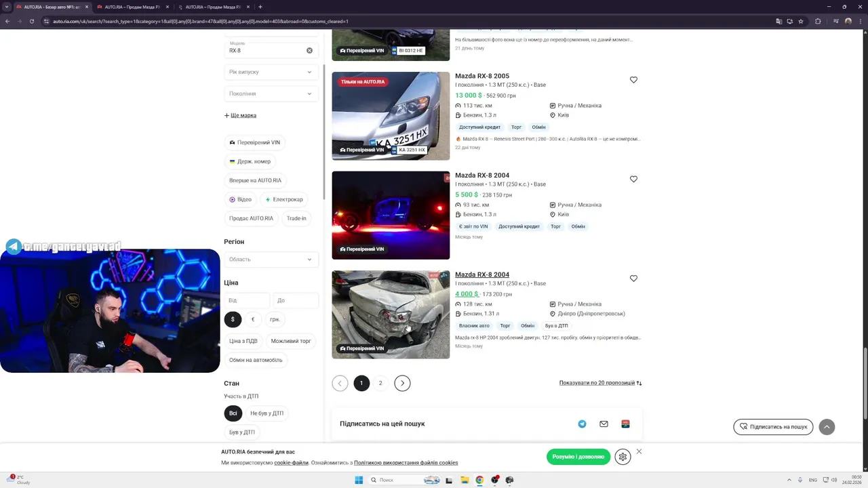Favorite the Mazda RX-8 2005 listing heart
The image size is (868, 488).
point(633,80)
